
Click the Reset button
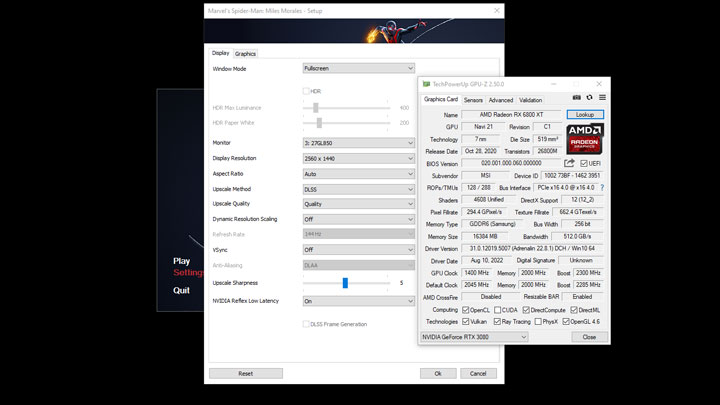click(x=246, y=373)
